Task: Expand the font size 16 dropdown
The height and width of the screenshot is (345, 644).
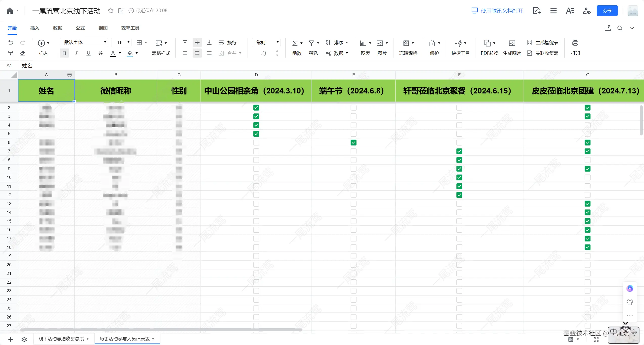Action: point(128,42)
